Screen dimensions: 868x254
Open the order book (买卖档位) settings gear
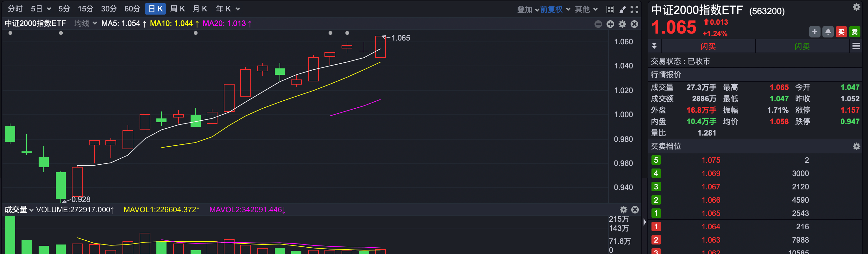(856, 146)
